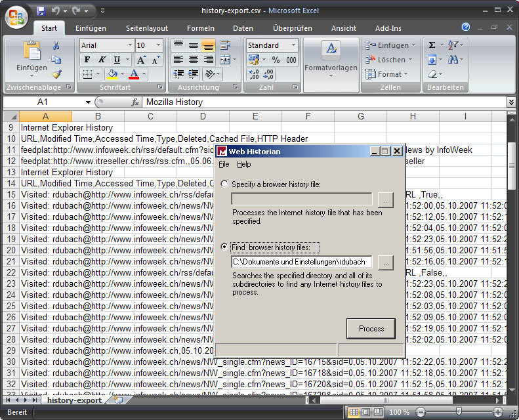Select Find browser history files option
The height and width of the screenshot is (420, 519).
click(224, 247)
